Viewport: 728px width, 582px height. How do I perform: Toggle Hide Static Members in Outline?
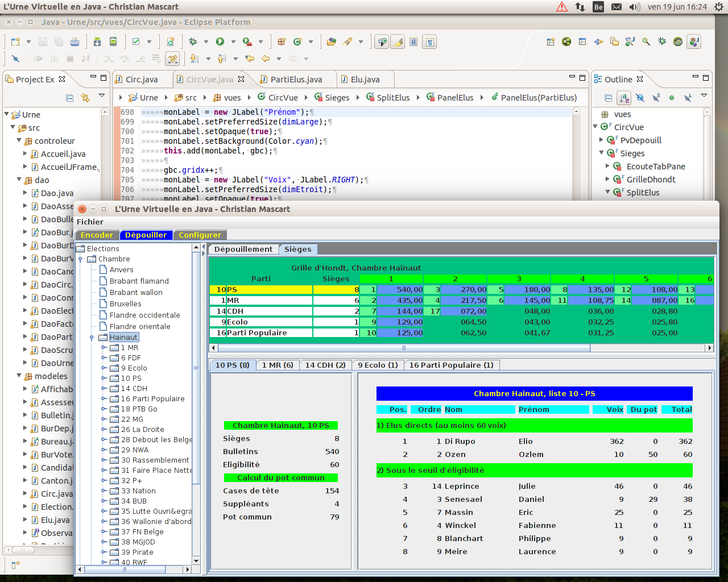[x=656, y=98]
